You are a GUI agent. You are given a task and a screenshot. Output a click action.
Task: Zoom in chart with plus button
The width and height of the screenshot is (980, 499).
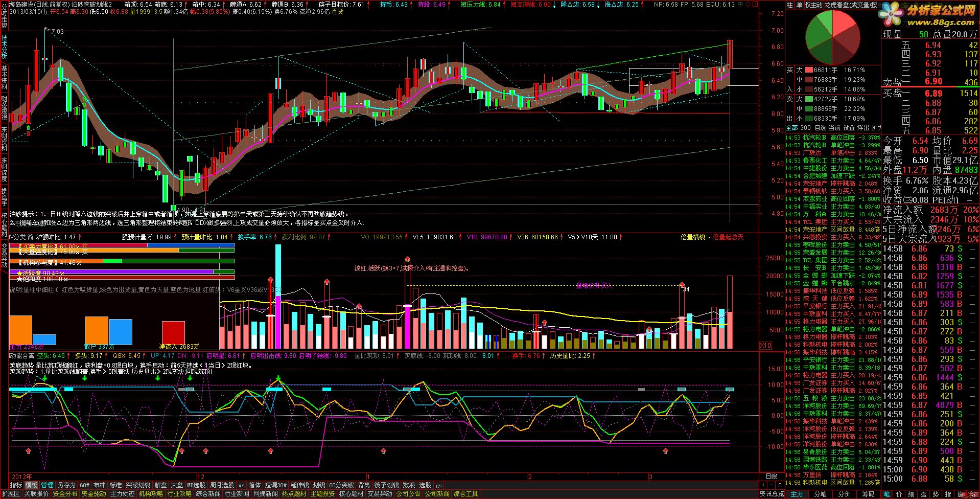pos(763,485)
